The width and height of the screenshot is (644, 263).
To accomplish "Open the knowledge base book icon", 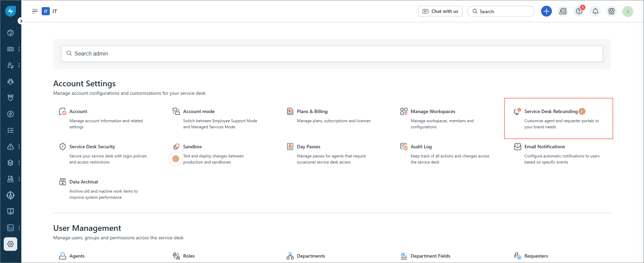I will coord(10,212).
